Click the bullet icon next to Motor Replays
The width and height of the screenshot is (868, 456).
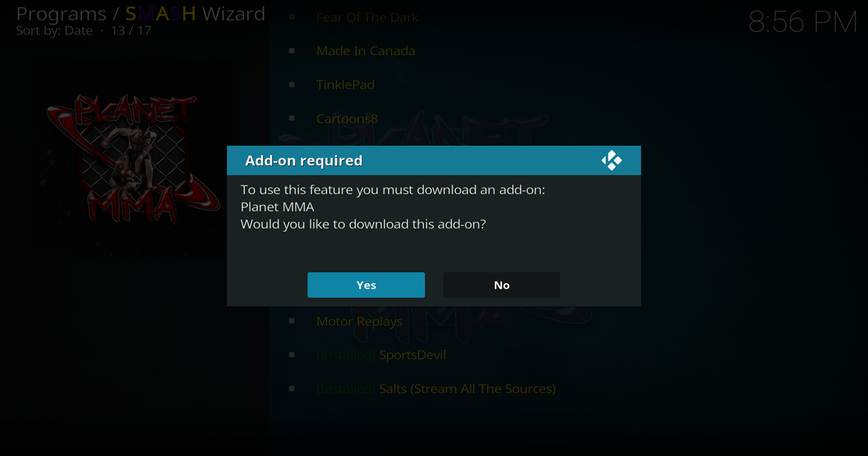292,321
